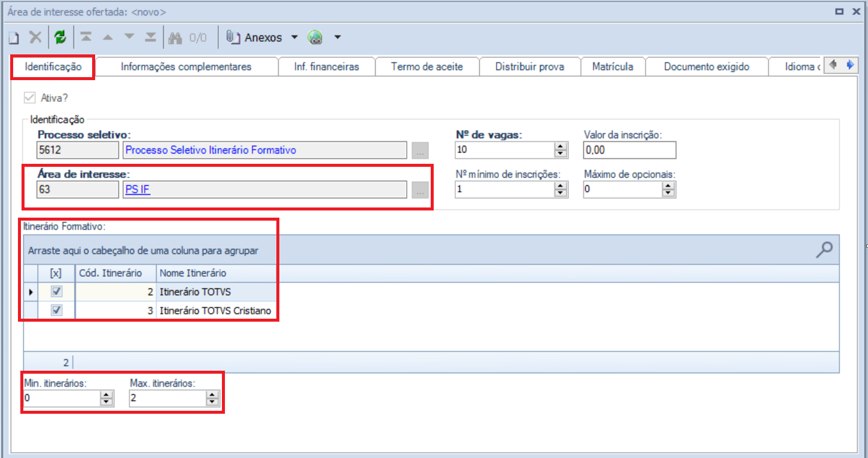
Task: Click the magnifier search icon in grid
Action: pos(824,250)
